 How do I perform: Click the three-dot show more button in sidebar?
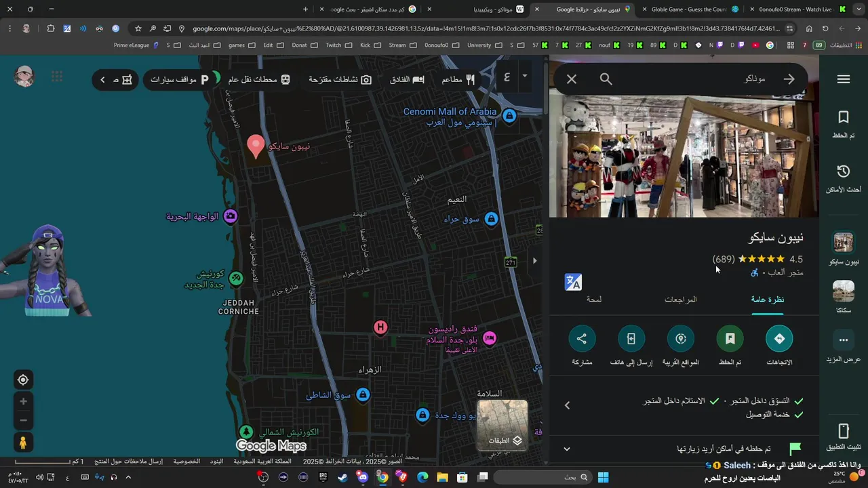tap(844, 340)
